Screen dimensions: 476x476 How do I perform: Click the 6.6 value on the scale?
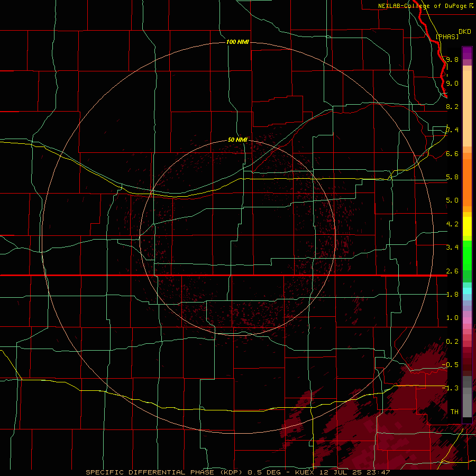[452, 153]
